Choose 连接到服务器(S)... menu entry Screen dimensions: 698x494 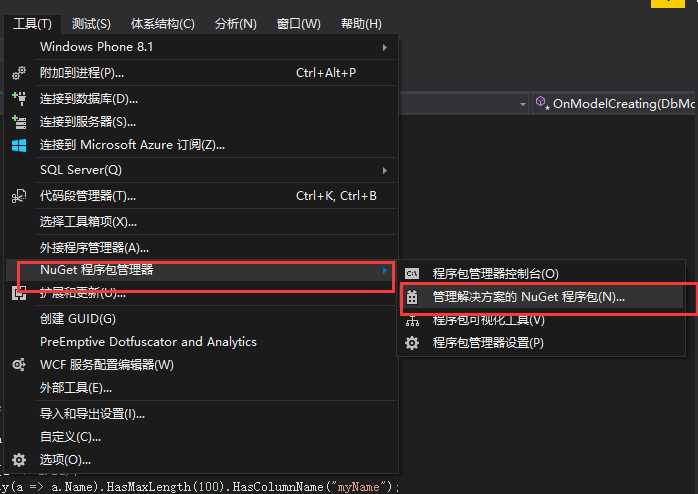point(201,121)
